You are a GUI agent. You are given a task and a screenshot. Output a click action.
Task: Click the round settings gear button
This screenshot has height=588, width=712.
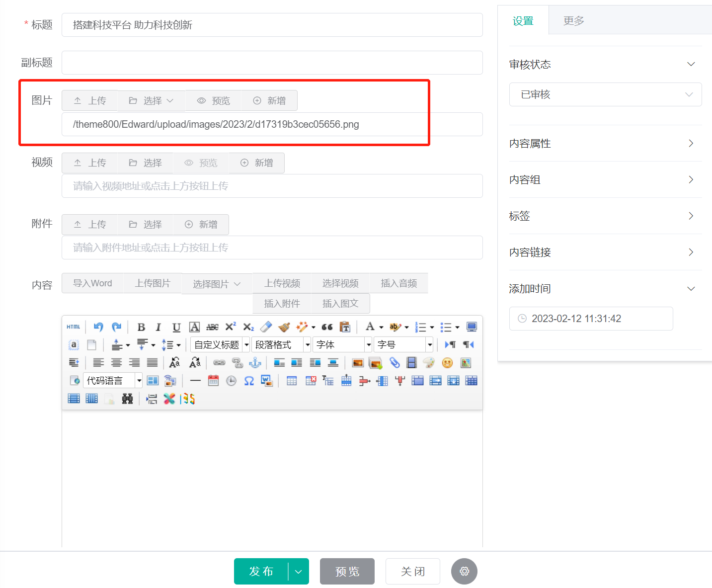[464, 572]
